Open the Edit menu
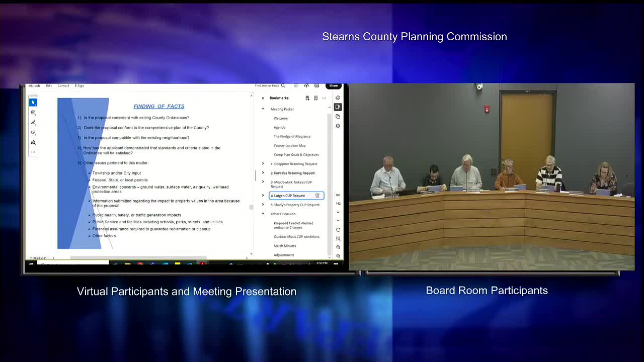 pyautogui.click(x=49, y=86)
